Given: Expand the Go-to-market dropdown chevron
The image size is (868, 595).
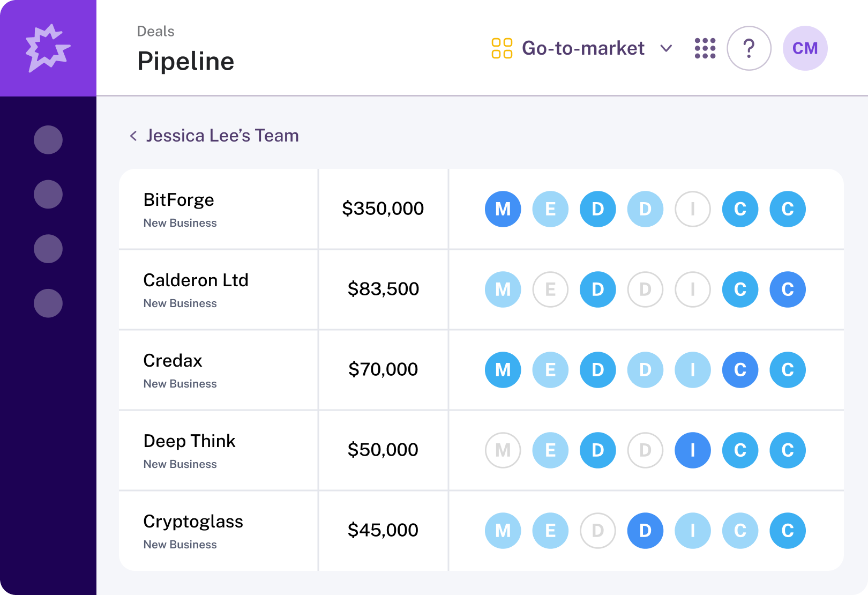Looking at the screenshot, I should 666,48.
